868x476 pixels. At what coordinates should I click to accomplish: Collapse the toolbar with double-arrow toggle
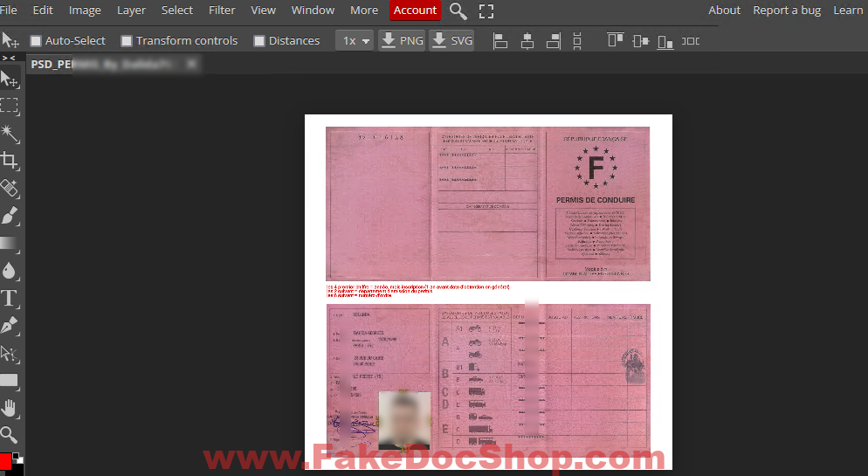tap(9, 58)
